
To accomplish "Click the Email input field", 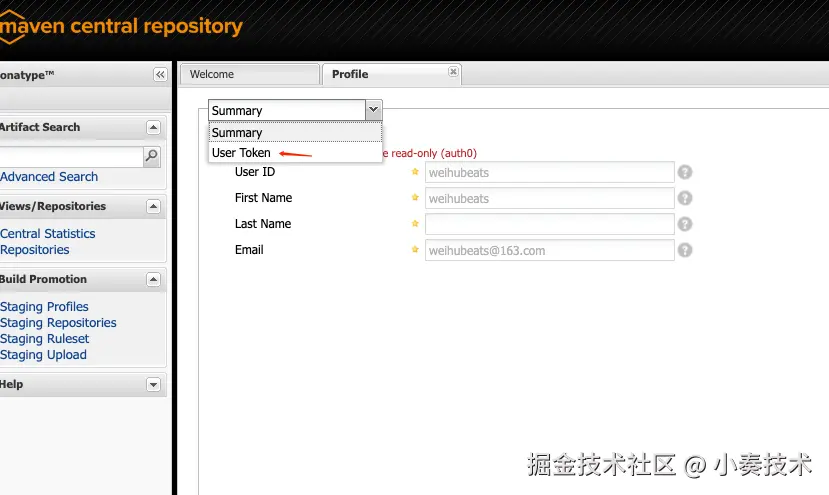I will coord(549,250).
